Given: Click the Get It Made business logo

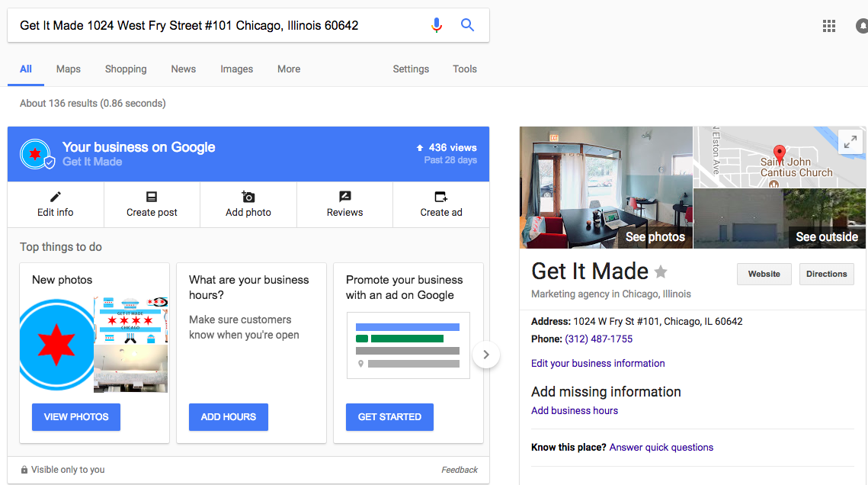Looking at the screenshot, I should coord(36,154).
